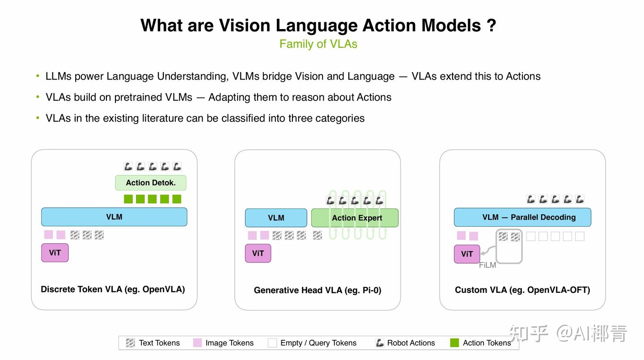
Task: Click the Custom VLA (eg. OpenVLA-OFT) caption
Action: (x=522, y=290)
